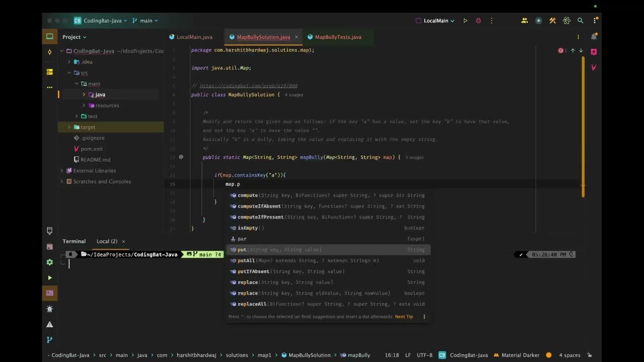
Task: Open the codingbat.com problem link in comment
Action: (249, 86)
